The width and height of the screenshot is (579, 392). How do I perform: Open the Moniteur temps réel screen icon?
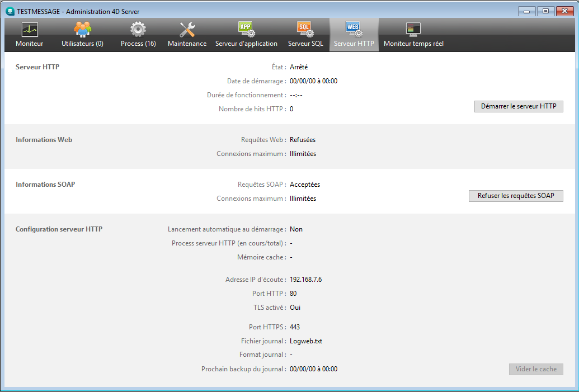413,30
